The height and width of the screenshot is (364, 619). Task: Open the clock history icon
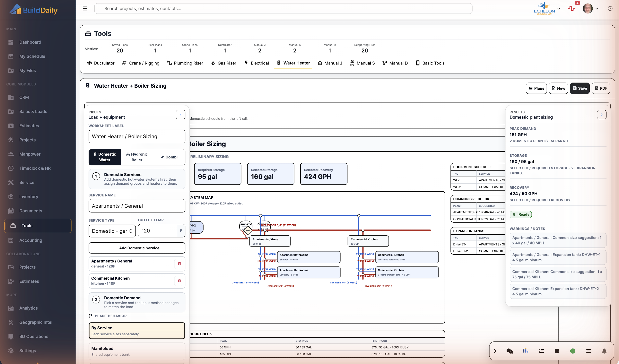click(610, 9)
